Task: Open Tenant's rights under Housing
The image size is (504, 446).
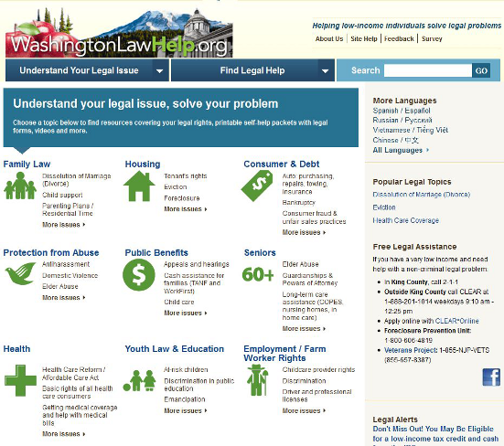Action: coord(186,176)
